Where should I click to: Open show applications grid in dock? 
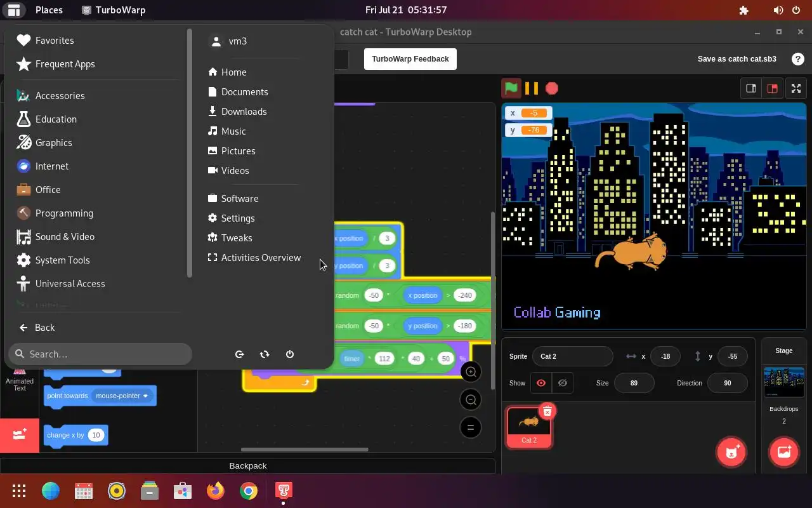tap(19, 491)
